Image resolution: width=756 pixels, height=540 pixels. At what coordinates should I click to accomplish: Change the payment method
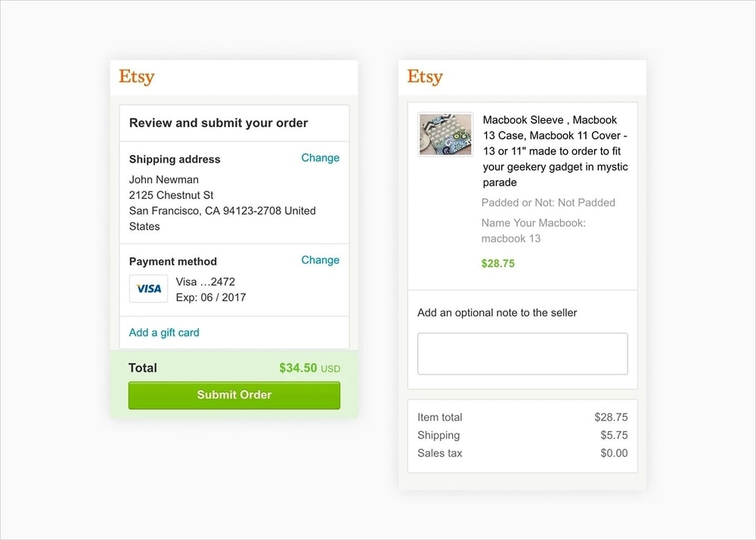[x=321, y=260]
